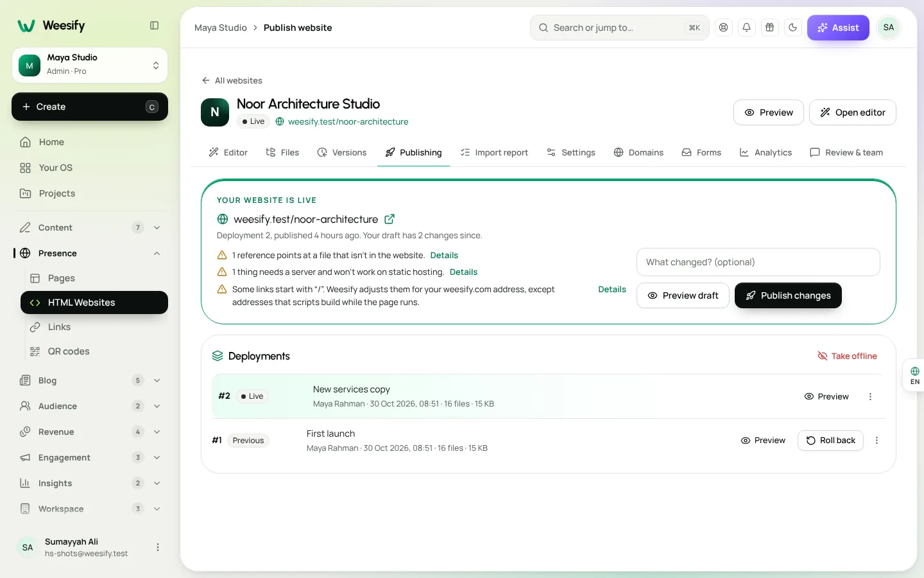Click the Weesify logo
Image resolution: width=924 pixels, height=578 pixels.
51,26
